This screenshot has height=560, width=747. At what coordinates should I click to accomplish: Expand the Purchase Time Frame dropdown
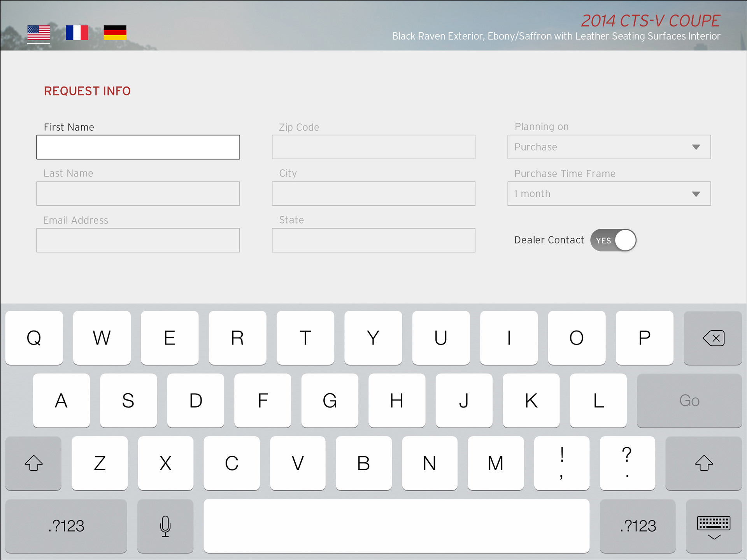coord(609,194)
